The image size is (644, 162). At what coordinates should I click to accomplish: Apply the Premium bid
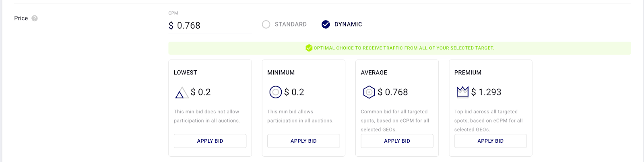[490, 141]
